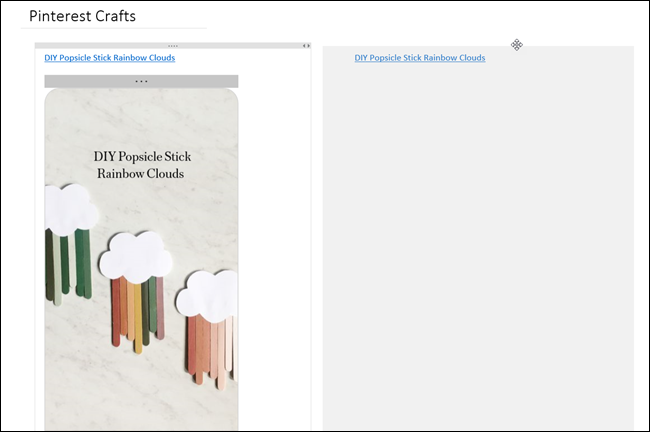
Task: Click the left container's resize arrows icon
Action: [306, 46]
